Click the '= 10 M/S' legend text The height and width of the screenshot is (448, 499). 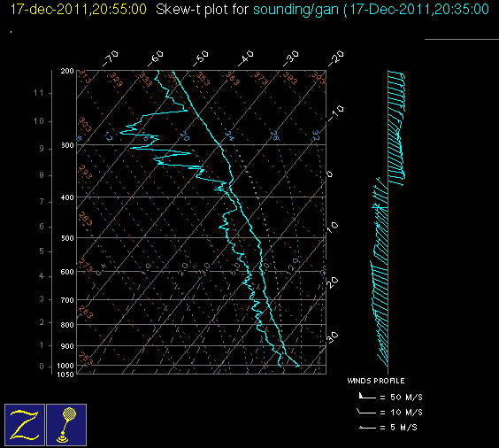(x=402, y=413)
